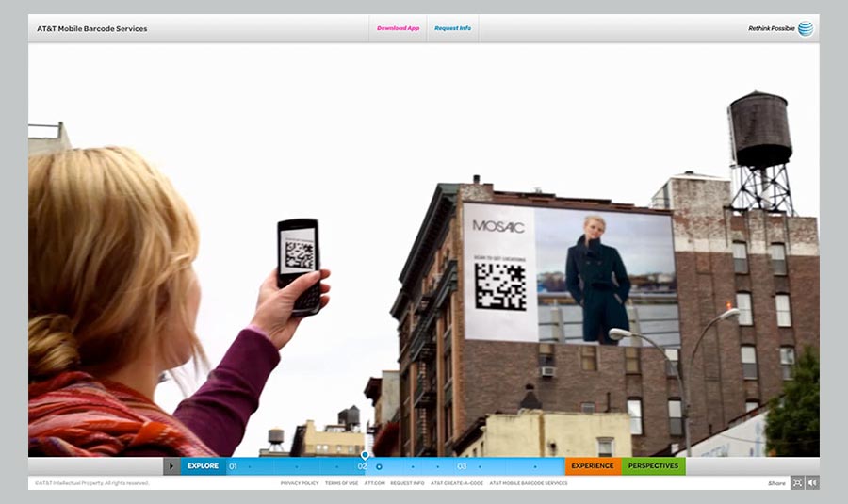Mute the sound with speaker icon
The height and width of the screenshot is (504, 848).
point(812,482)
